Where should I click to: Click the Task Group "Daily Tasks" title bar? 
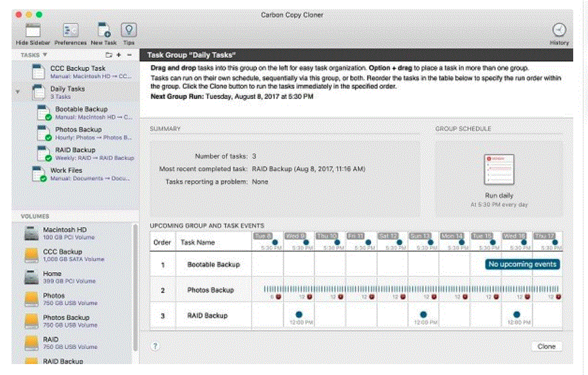pos(356,55)
